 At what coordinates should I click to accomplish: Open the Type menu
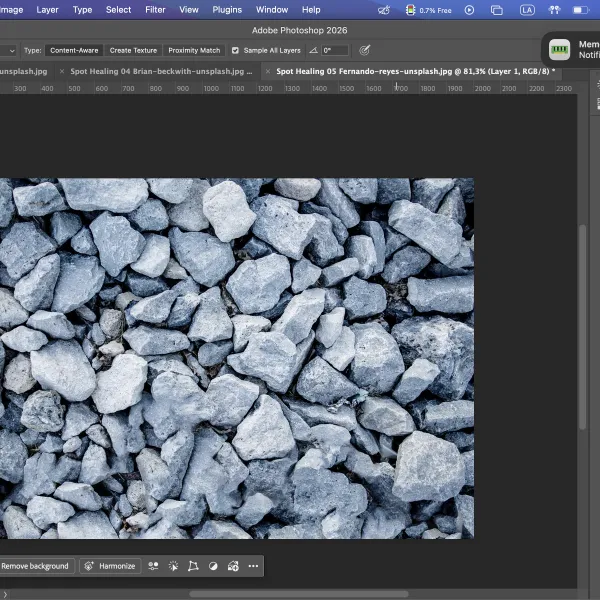[82, 10]
